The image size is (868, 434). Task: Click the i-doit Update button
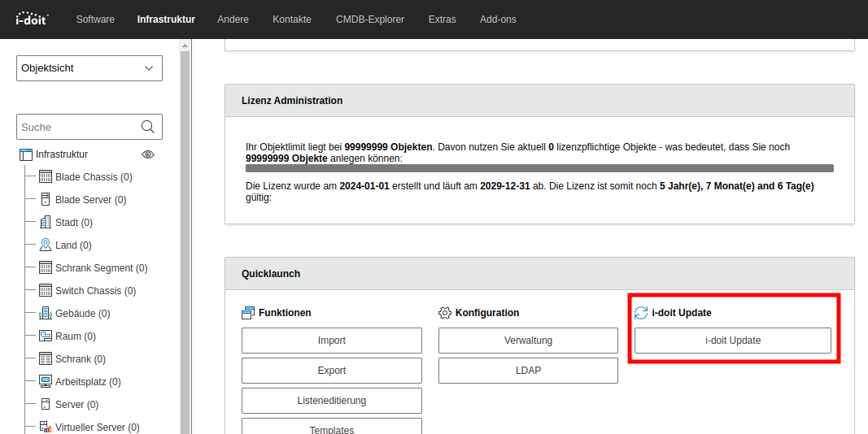[x=732, y=341]
